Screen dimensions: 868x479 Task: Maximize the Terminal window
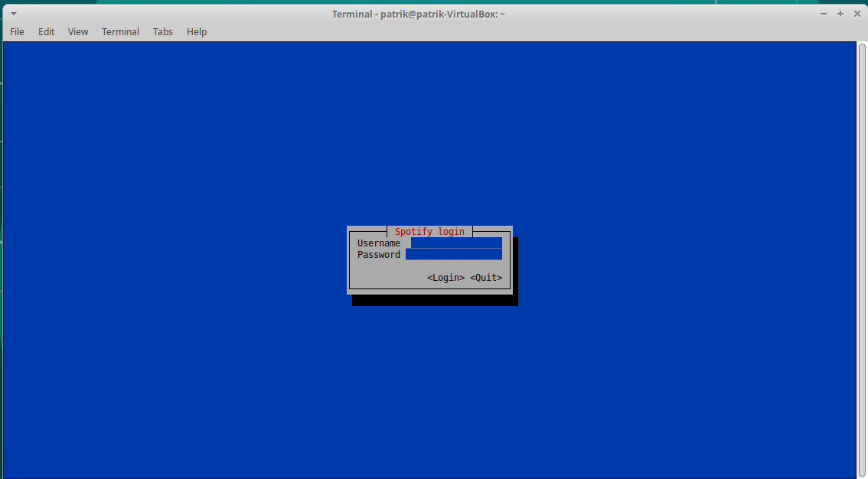pos(840,14)
